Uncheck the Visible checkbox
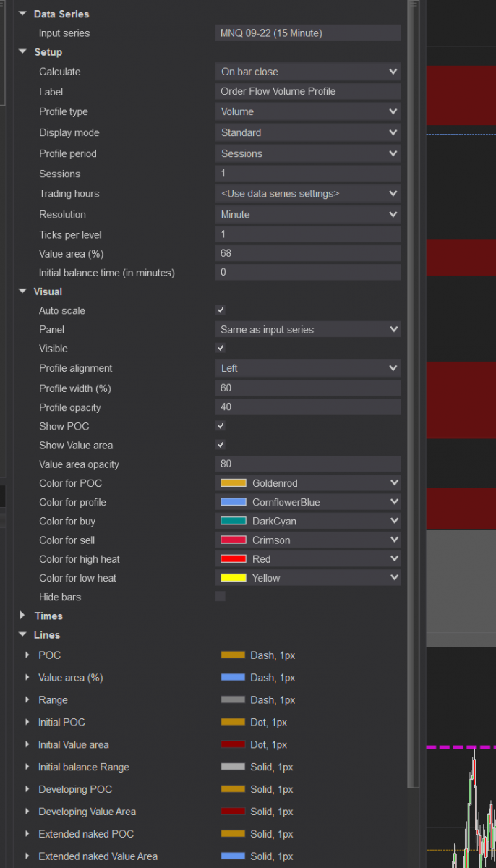 (221, 348)
